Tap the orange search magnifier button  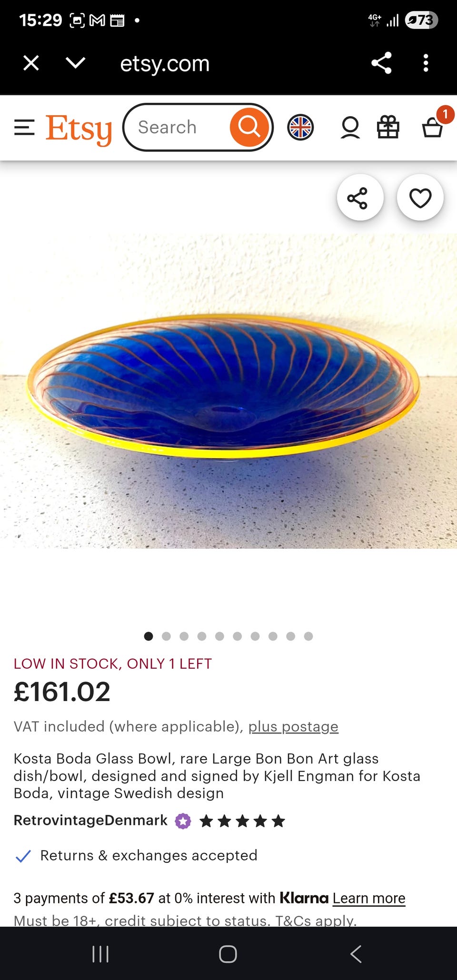point(249,127)
